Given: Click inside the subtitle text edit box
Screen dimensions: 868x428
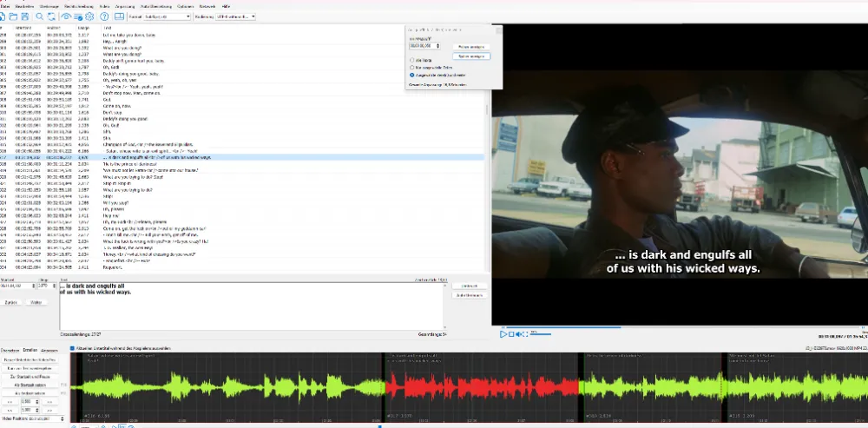Looking at the screenshot, I should pyautogui.click(x=252, y=306).
